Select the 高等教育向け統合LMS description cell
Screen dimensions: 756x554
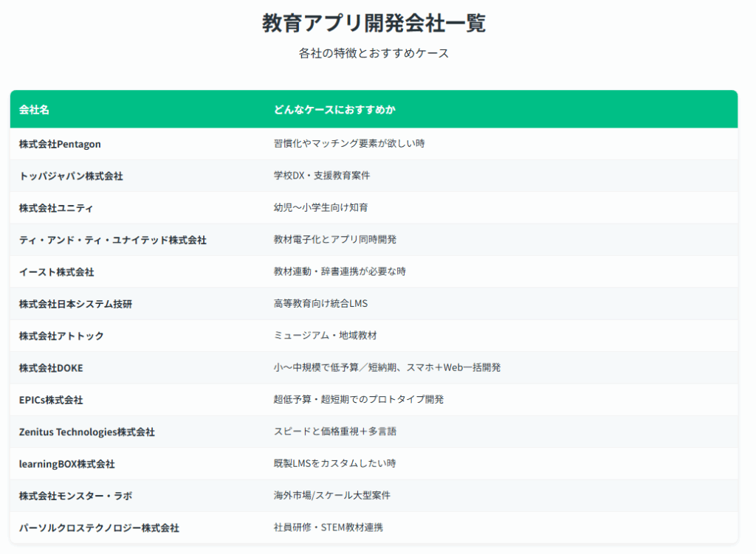[x=320, y=304]
